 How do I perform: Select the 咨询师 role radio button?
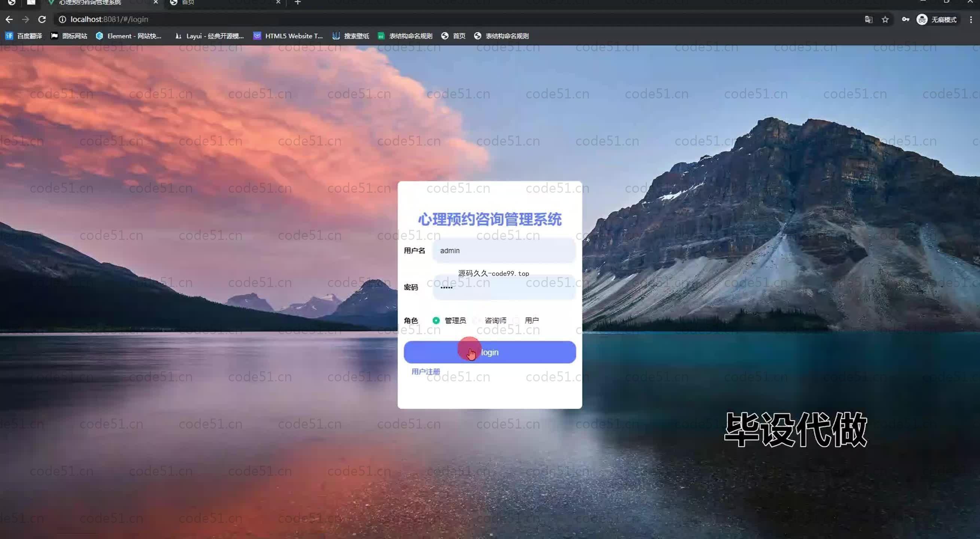click(x=476, y=320)
